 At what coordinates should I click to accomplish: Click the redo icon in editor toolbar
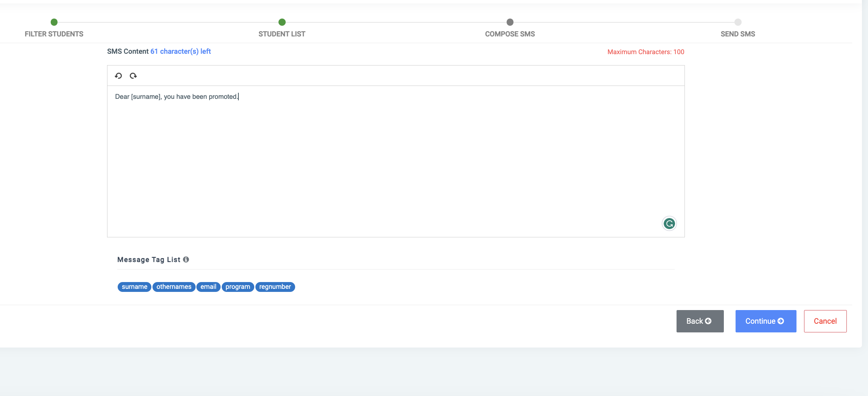pos(133,76)
